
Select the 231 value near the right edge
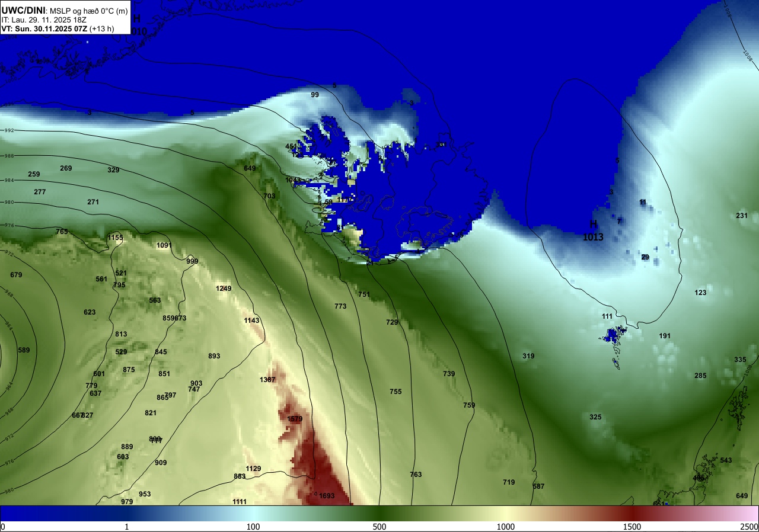click(x=742, y=216)
